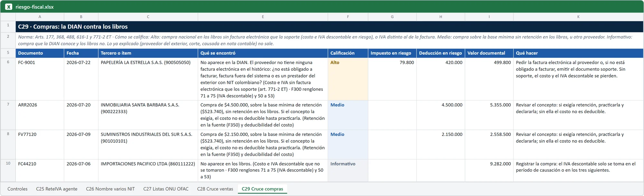
Task: Click the 'Tercero o ítem' header cell
Action: click(148, 53)
